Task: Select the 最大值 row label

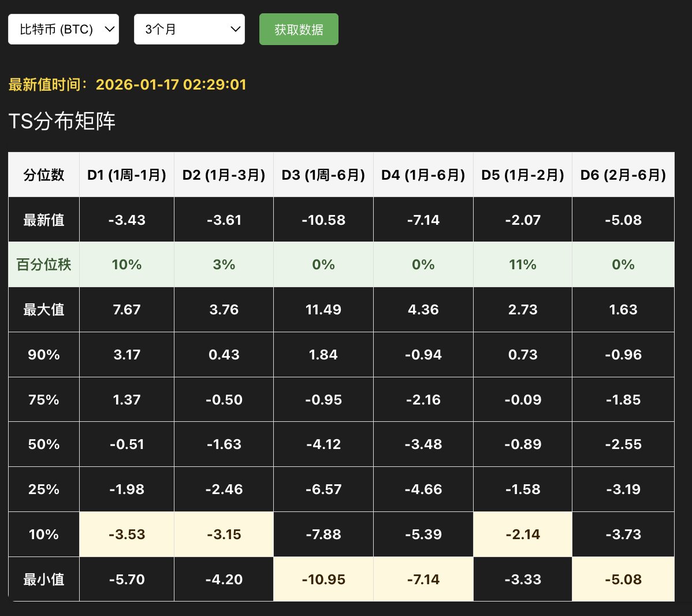Action: pyautogui.click(x=43, y=309)
